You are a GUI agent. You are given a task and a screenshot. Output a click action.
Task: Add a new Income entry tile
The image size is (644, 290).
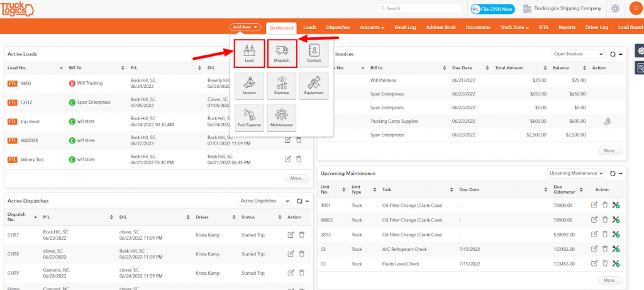(x=249, y=86)
